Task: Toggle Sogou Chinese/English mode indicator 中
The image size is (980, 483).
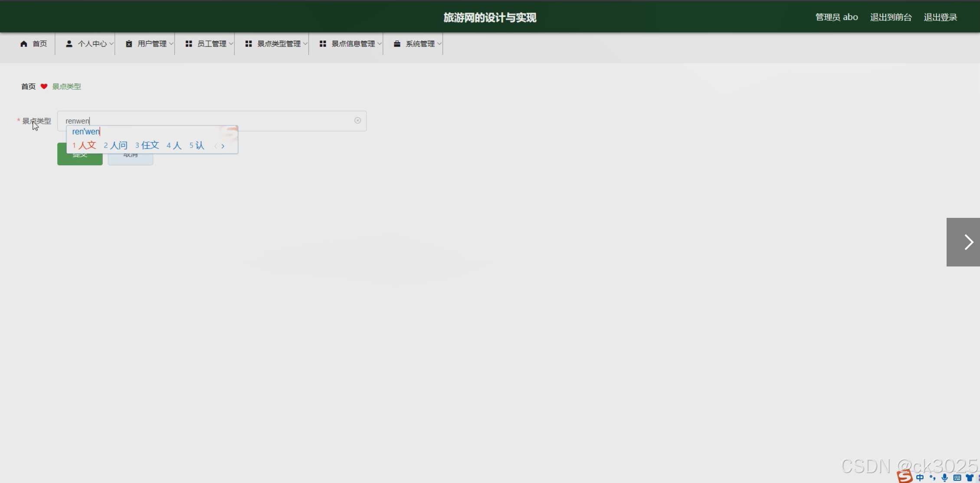Action: [x=920, y=478]
